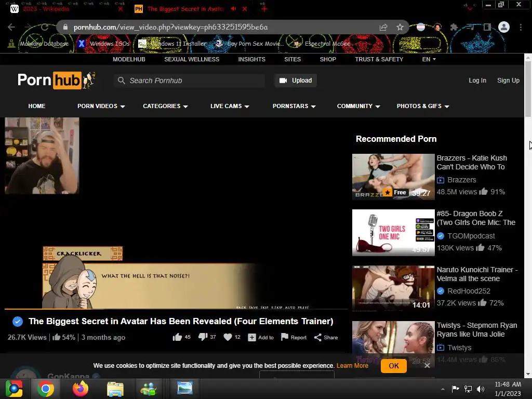Click the magnifier icon in the search box
The width and height of the screenshot is (532, 399).
tap(121, 81)
